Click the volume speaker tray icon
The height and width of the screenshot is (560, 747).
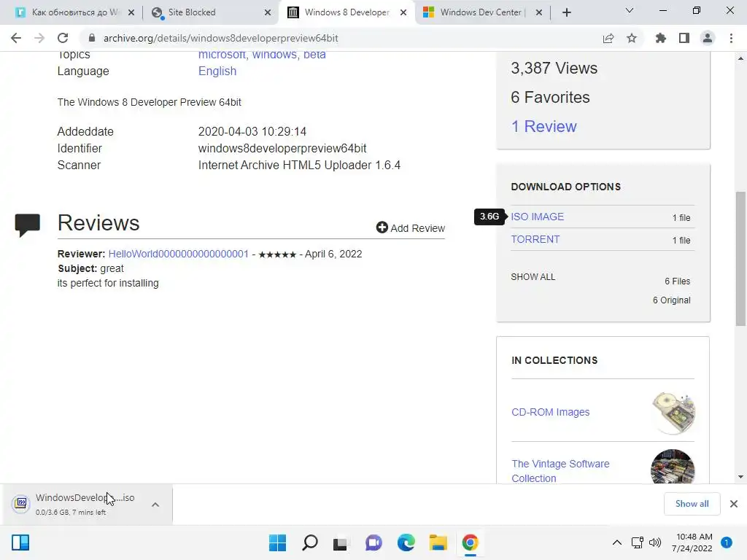point(655,542)
